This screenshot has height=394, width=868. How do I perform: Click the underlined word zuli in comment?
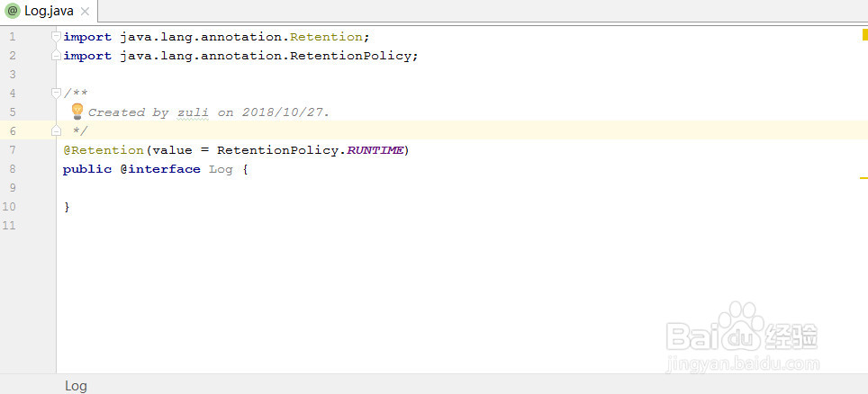point(193,112)
